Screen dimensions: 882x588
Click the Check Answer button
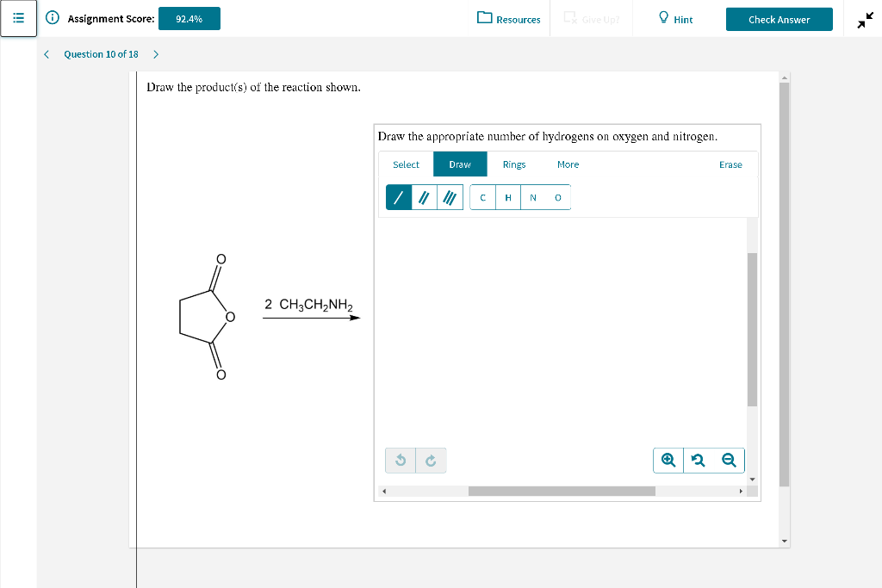pos(779,19)
